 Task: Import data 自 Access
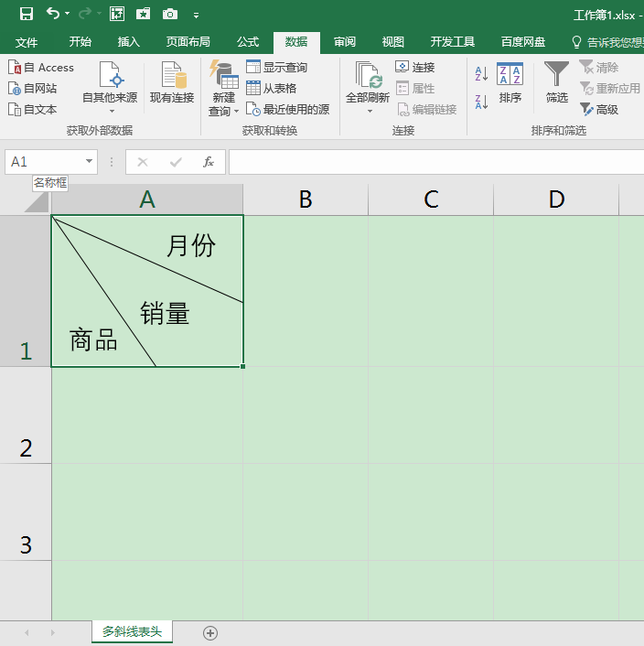click(x=41, y=68)
